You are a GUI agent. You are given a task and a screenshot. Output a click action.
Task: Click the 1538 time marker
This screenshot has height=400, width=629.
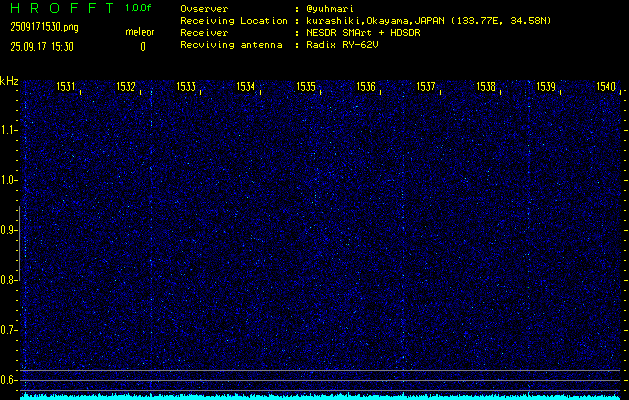click(x=486, y=87)
